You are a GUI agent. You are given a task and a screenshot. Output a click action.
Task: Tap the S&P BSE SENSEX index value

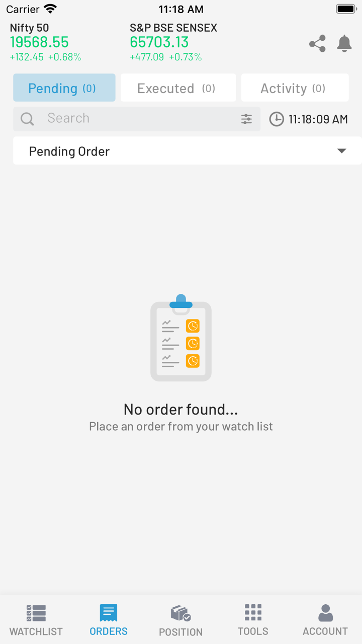(x=159, y=42)
